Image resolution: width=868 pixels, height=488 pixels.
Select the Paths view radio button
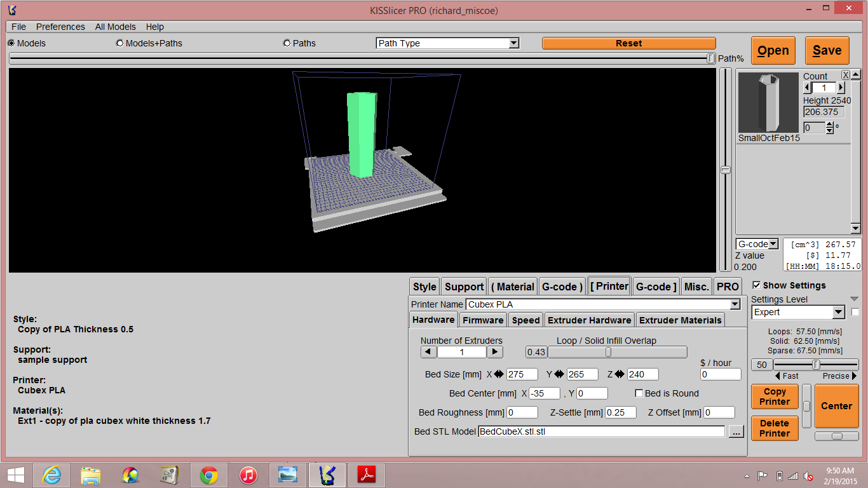(287, 43)
